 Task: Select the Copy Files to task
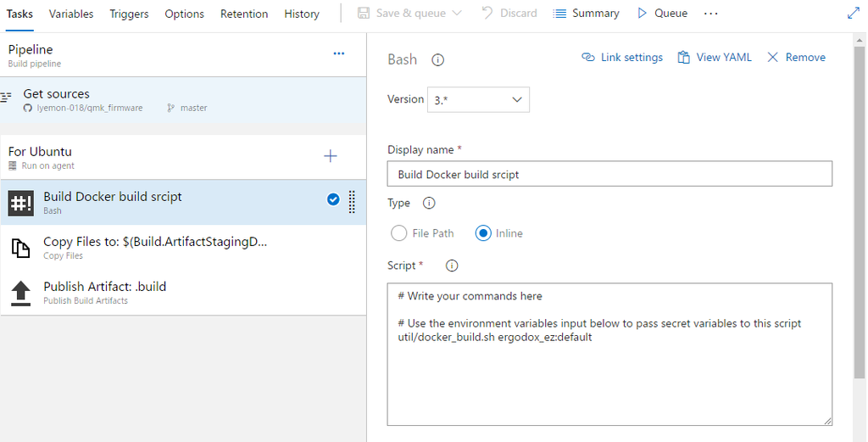click(183, 248)
